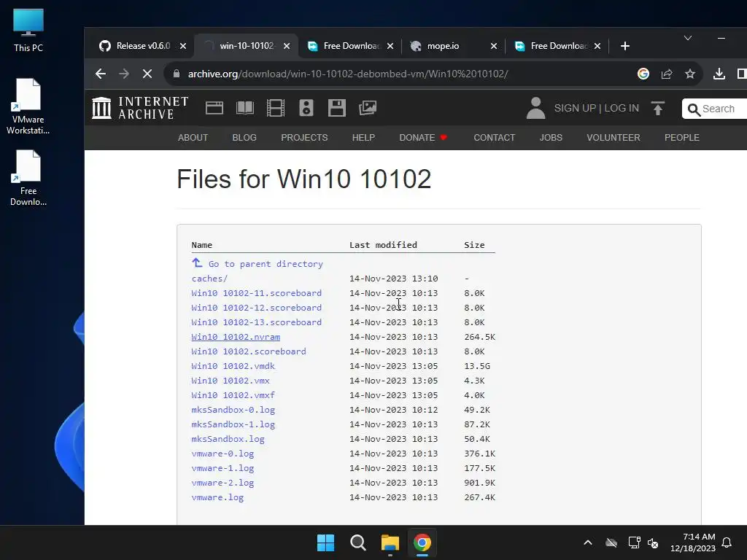Select the Free Download desktop shortcut
Screen dimensions: 747x560
click(28, 178)
